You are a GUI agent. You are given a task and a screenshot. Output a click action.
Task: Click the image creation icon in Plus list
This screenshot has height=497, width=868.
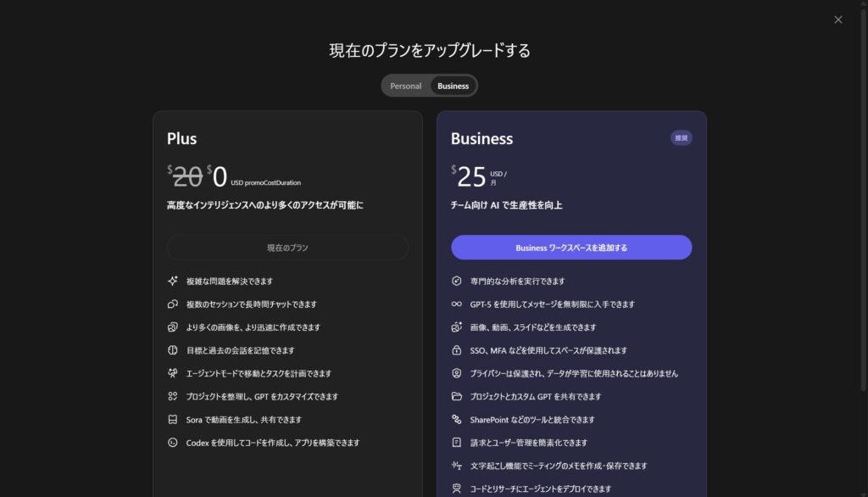coord(173,327)
